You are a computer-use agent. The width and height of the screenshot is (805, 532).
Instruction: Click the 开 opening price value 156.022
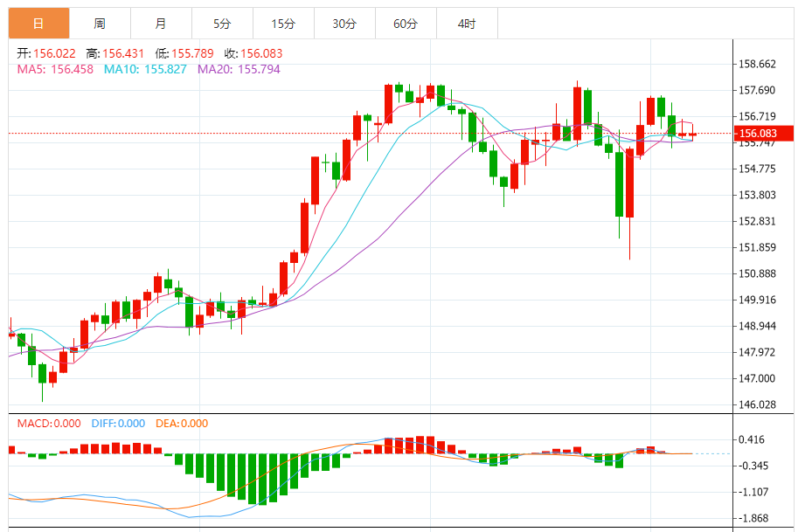tap(55, 53)
